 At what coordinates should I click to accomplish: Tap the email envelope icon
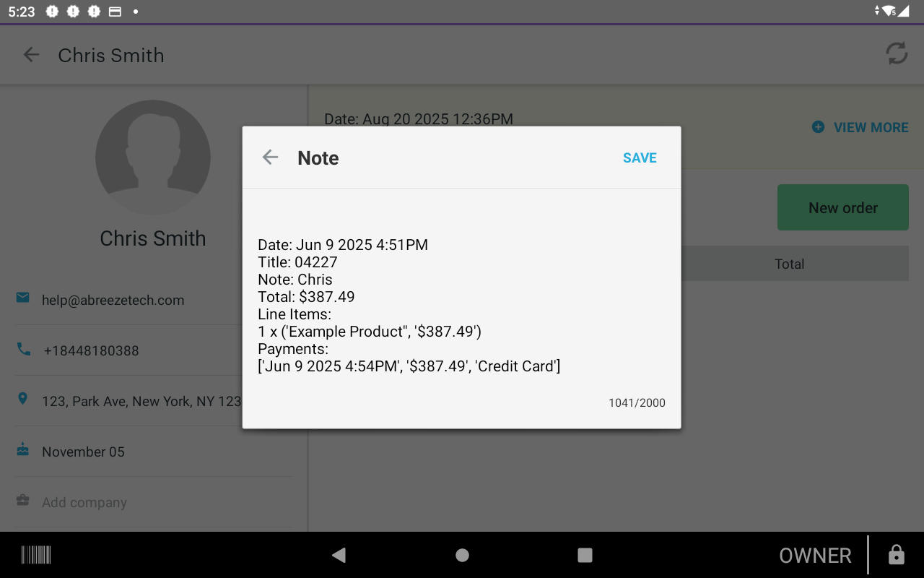click(23, 298)
